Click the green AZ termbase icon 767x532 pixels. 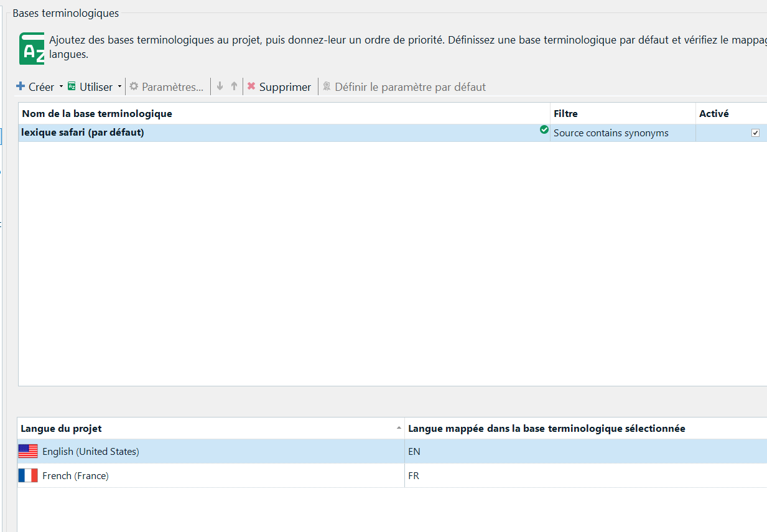click(32, 49)
